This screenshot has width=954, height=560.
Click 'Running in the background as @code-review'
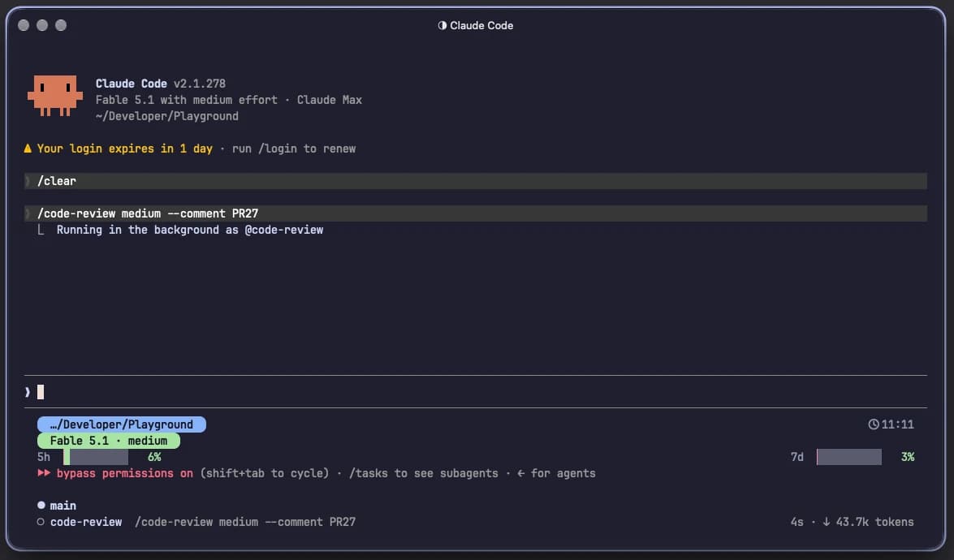[190, 230]
